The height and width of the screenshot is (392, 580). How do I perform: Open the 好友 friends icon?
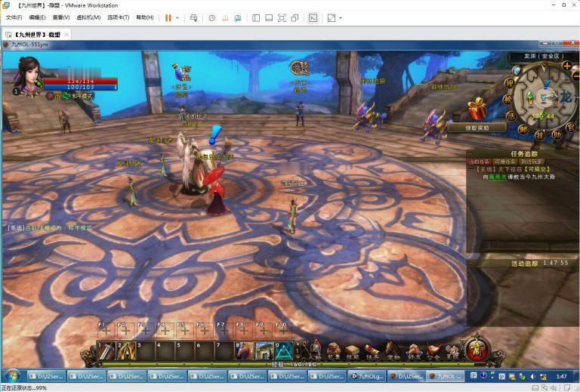(413, 351)
